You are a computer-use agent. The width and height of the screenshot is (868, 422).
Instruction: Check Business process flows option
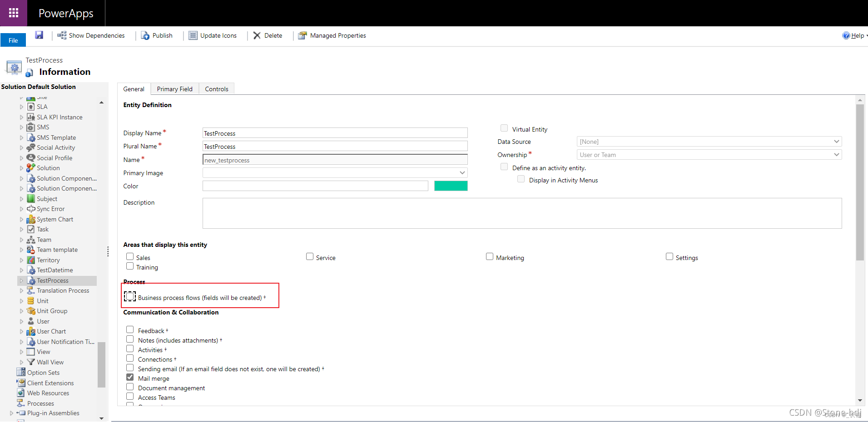tap(129, 296)
